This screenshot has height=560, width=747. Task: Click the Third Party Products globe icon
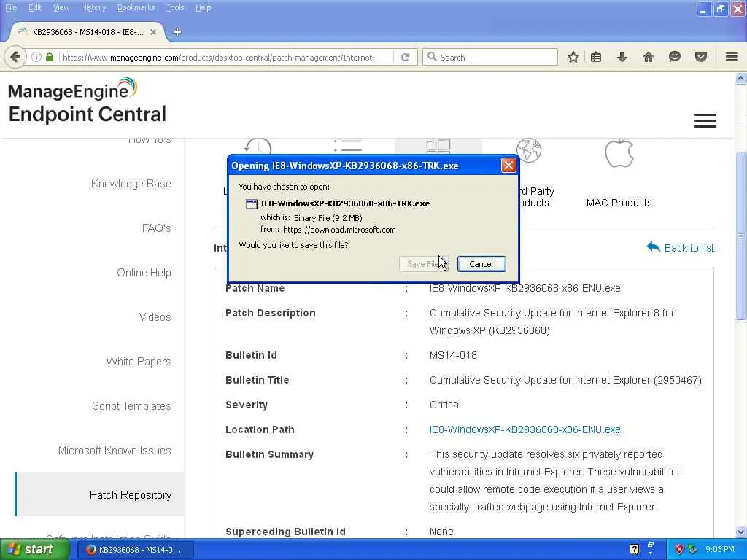[529, 150]
